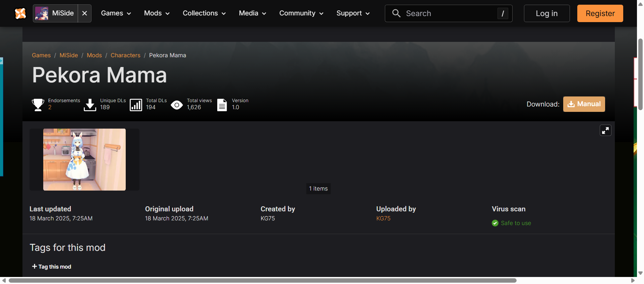Click the 1 items gallery counter

(x=318, y=189)
